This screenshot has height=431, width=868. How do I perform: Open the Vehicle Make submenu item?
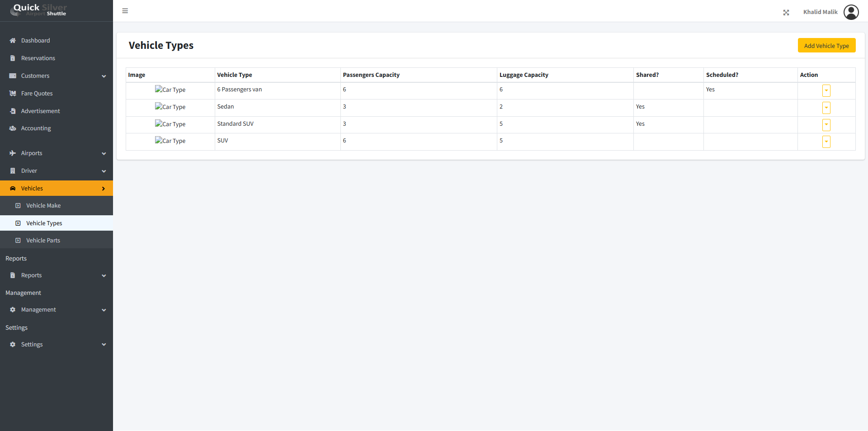43,206
